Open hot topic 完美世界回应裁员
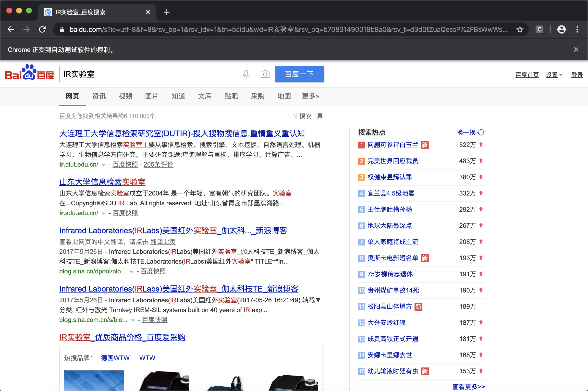The width and height of the screenshot is (588, 391). [x=393, y=161]
